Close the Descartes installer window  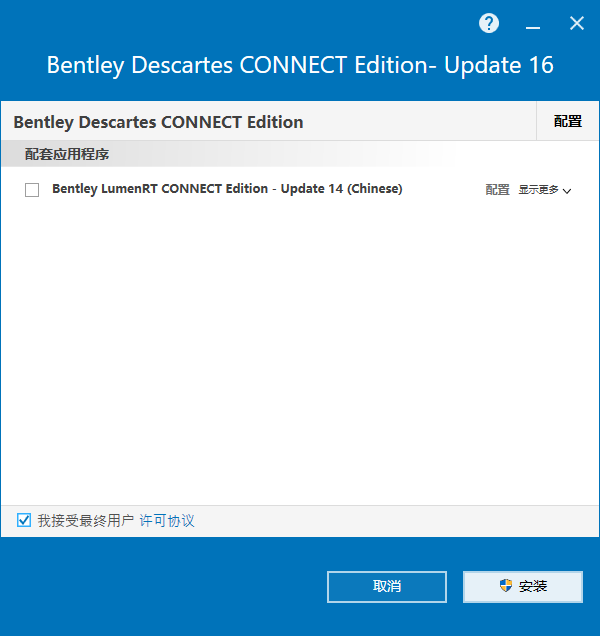pos(576,23)
